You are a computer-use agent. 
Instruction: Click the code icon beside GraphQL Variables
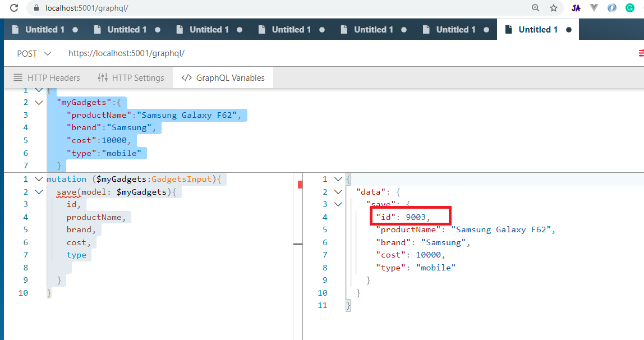186,77
